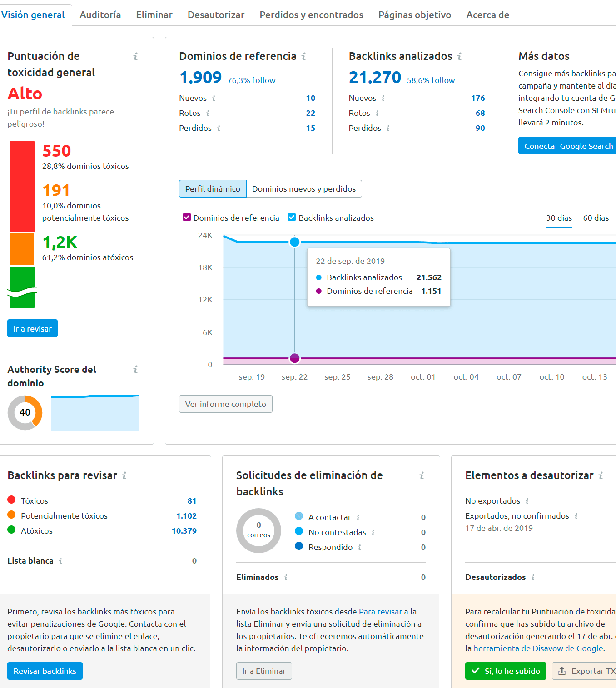Follow the Para revisar link
The image size is (616, 688).
pyautogui.click(x=380, y=612)
